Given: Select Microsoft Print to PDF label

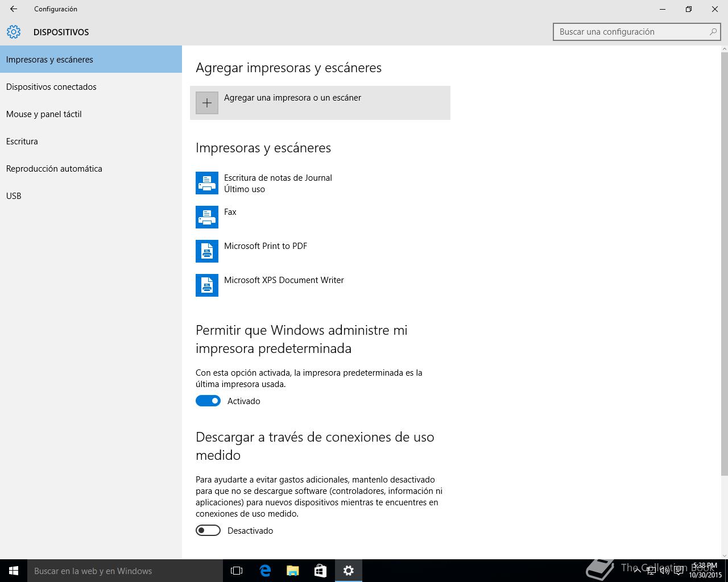Looking at the screenshot, I should click(x=266, y=246).
